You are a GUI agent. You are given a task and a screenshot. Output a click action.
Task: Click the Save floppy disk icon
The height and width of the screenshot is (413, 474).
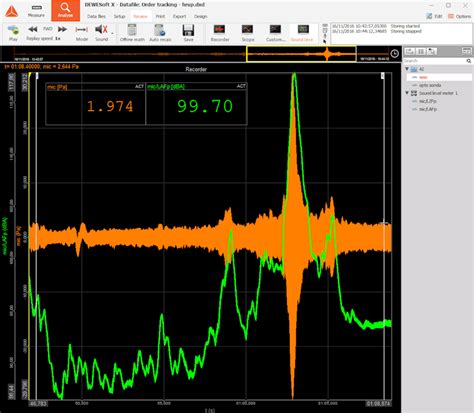point(188,30)
